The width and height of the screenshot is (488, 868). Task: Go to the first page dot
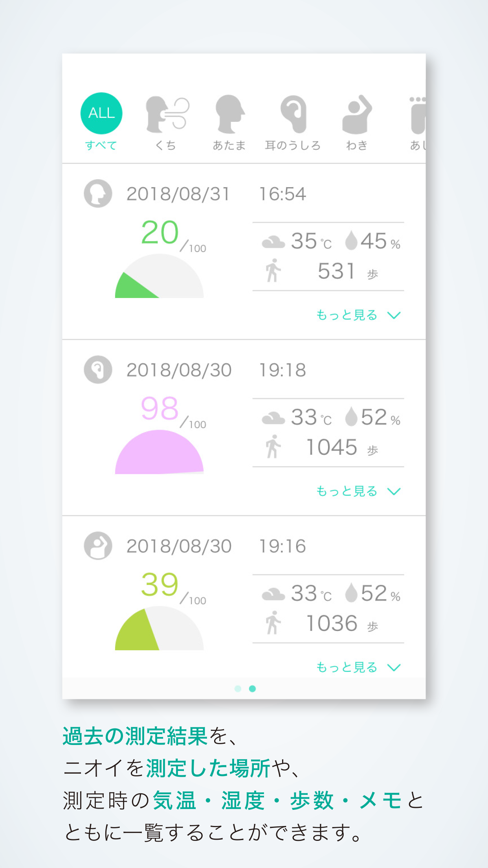(x=238, y=688)
